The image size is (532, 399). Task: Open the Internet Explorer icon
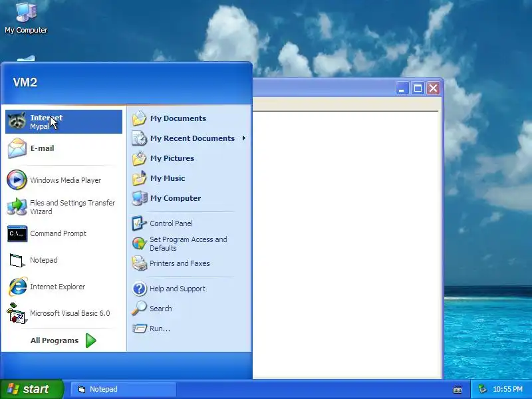pos(18,287)
